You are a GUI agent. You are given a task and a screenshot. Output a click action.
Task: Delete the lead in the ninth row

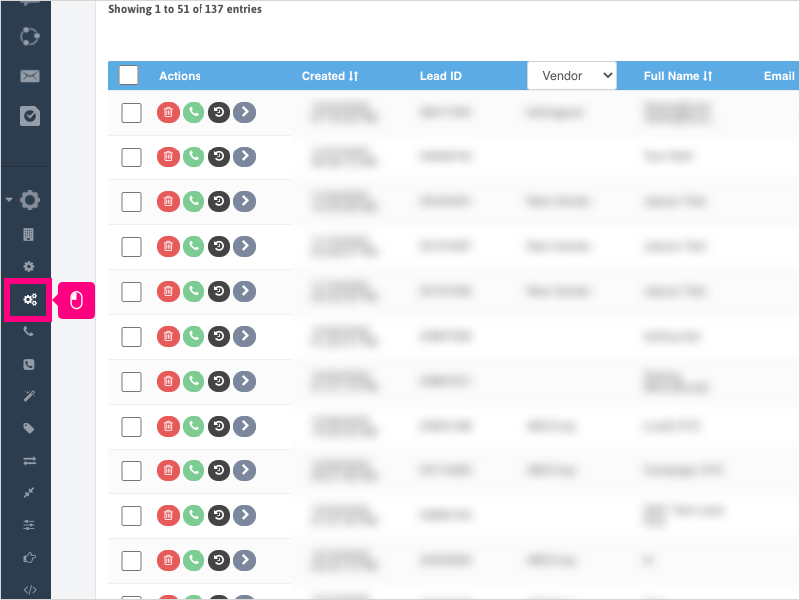point(168,470)
